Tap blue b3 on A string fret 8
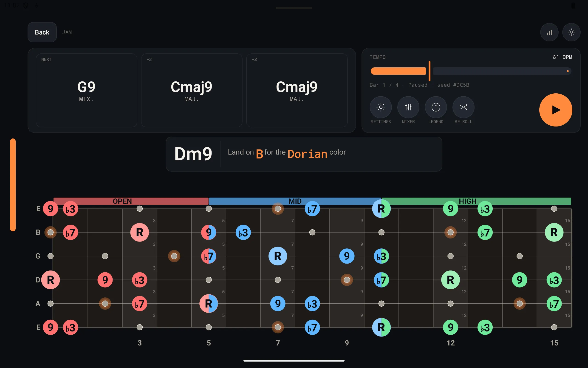 coord(312,304)
